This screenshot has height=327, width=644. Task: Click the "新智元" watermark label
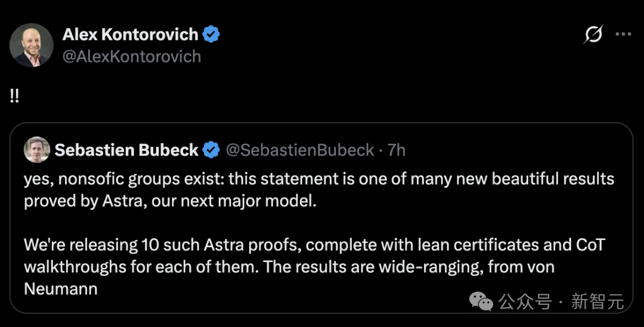597,302
